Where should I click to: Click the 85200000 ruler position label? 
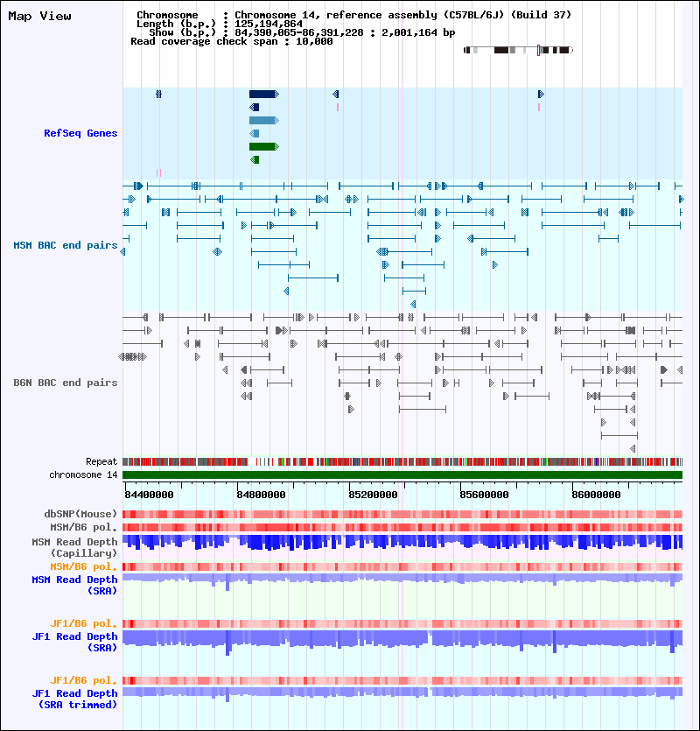pyautogui.click(x=373, y=495)
